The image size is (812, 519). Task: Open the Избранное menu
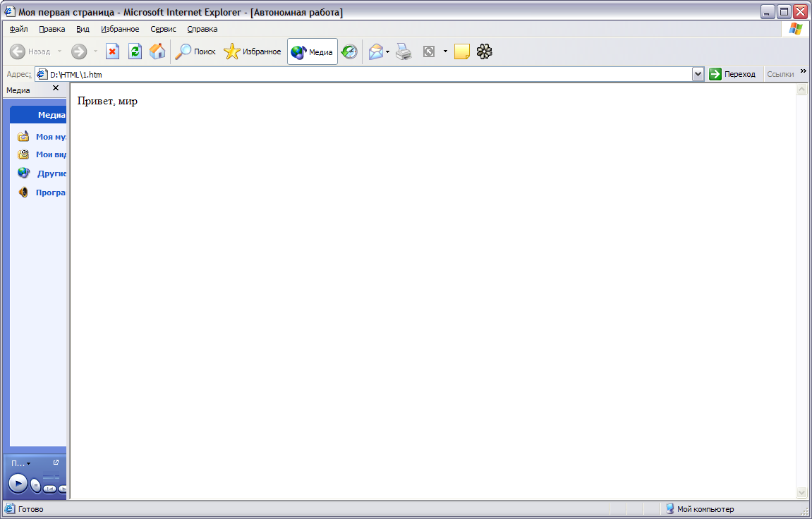[120, 29]
